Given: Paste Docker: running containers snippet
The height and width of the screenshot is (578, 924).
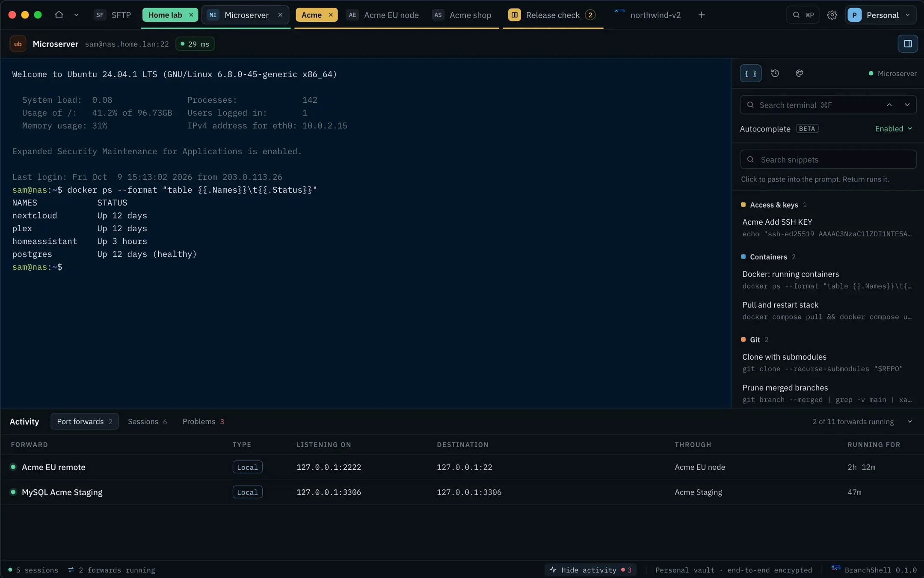Looking at the screenshot, I should click(827, 280).
